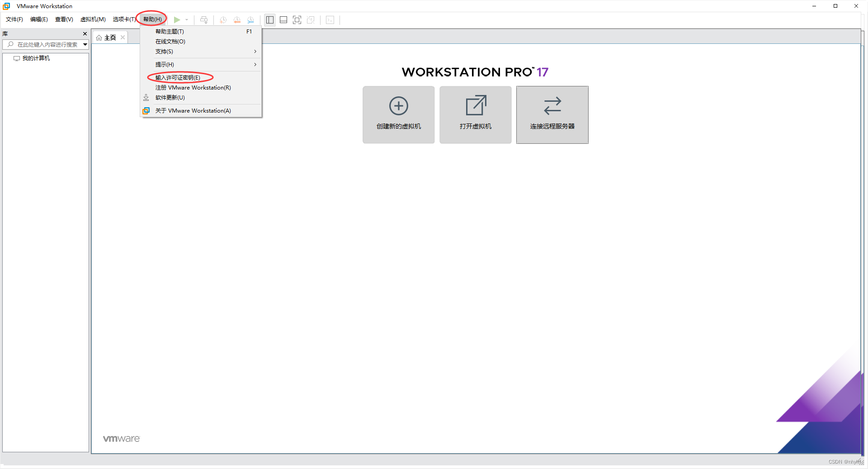
Task: Toggle the library sidebar view icon
Action: 270,20
